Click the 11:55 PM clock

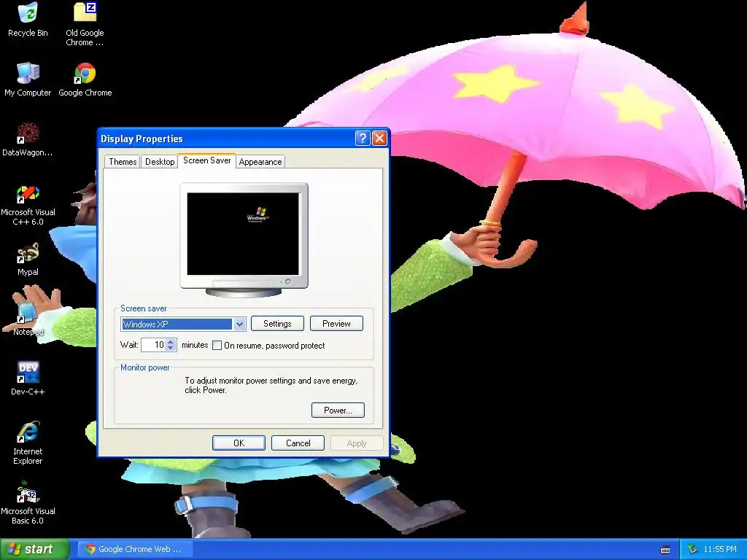(x=720, y=549)
